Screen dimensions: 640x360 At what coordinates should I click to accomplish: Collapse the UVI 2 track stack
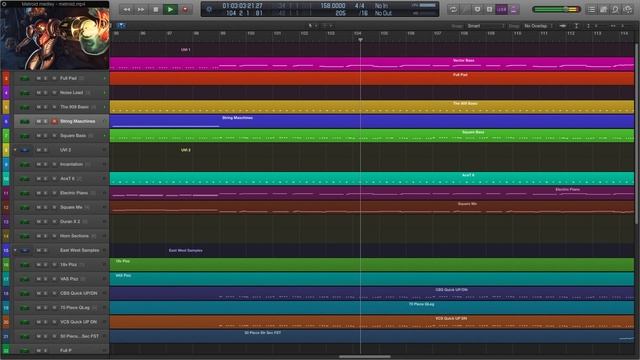coord(15,150)
